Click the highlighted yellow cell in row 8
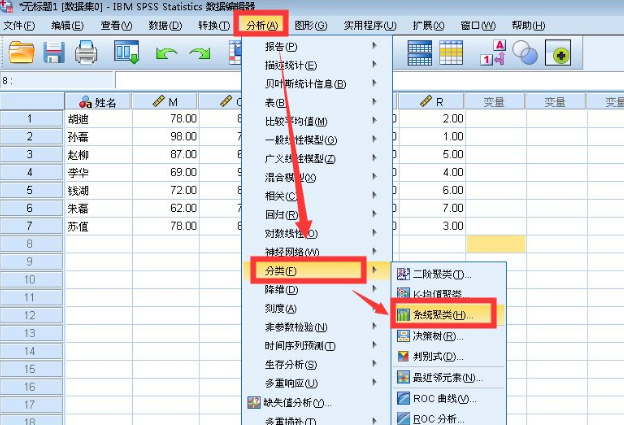The height and width of the screenshot is (425, 624). [496, 244]
